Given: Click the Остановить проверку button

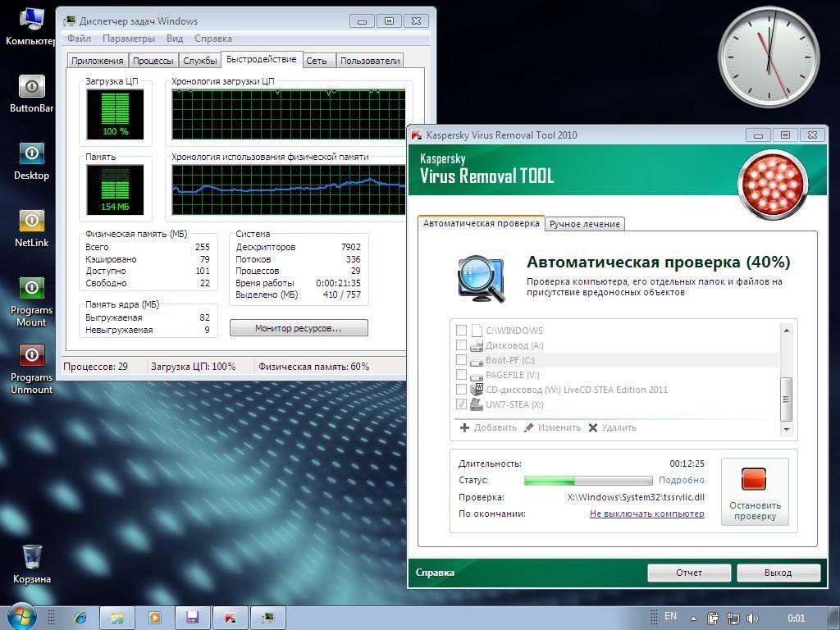Looking at the screenshot, I should click(755, 491).
